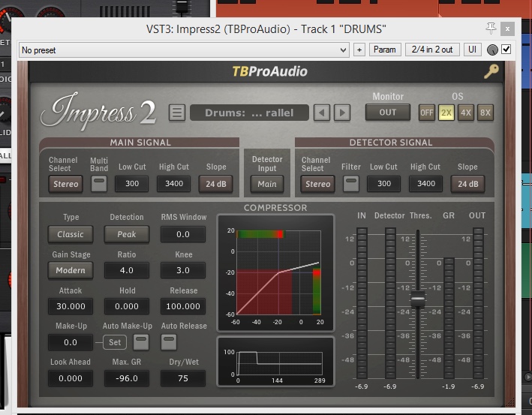The height and width of the screenshot is (415, 532).
Task: Click the IN level meter
Action: [x=362, y=303]
